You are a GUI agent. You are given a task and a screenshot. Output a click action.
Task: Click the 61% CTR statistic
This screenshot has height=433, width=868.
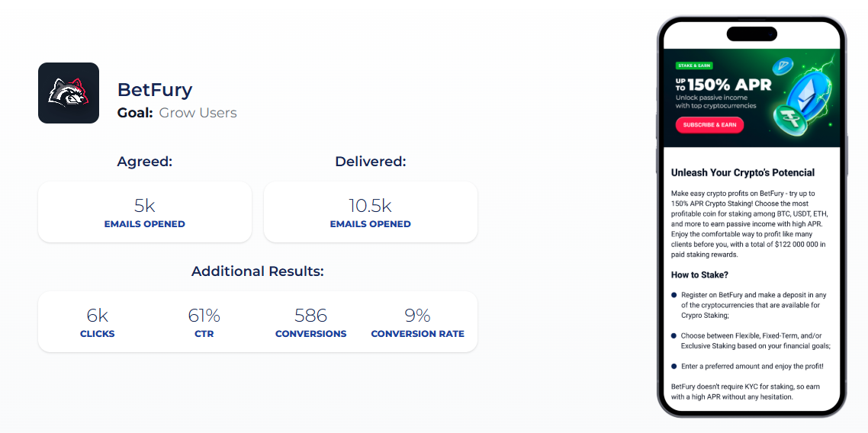pos(204,322)
